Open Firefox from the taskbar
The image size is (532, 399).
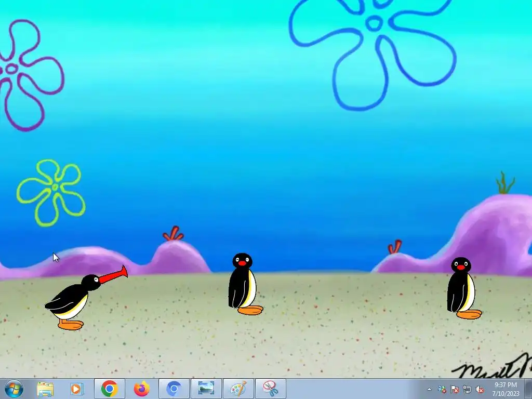[x=141, y=389]
